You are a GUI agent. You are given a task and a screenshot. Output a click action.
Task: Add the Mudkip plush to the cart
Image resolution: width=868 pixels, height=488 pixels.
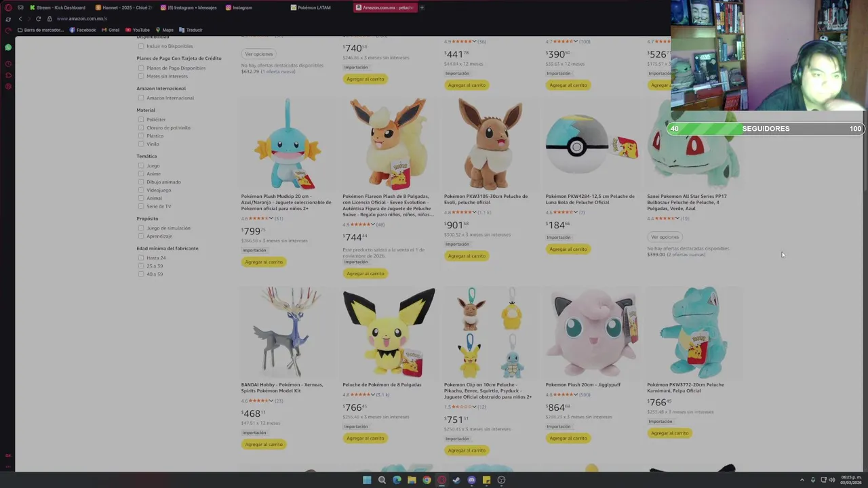(x=264, y=262)
